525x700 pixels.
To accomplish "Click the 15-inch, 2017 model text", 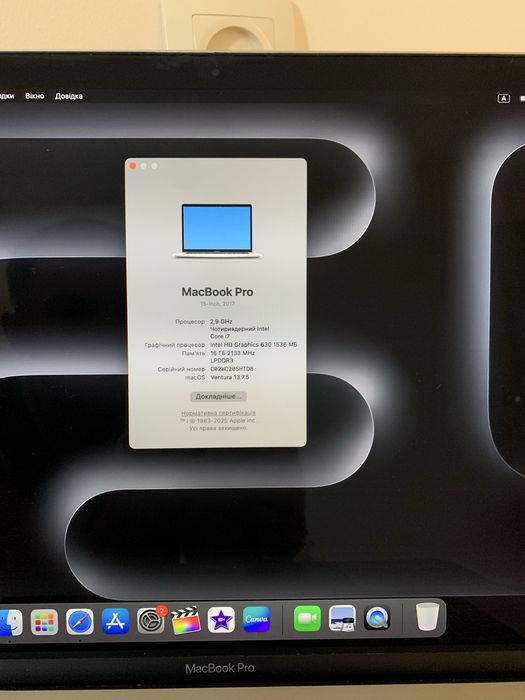I will pyautogui.click(x=217, y=304).
